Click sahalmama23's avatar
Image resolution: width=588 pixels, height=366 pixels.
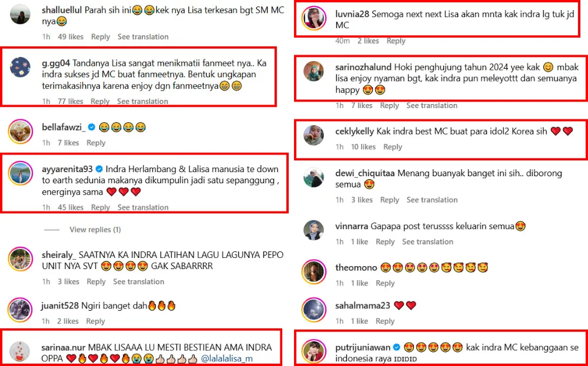click(314, 310)
